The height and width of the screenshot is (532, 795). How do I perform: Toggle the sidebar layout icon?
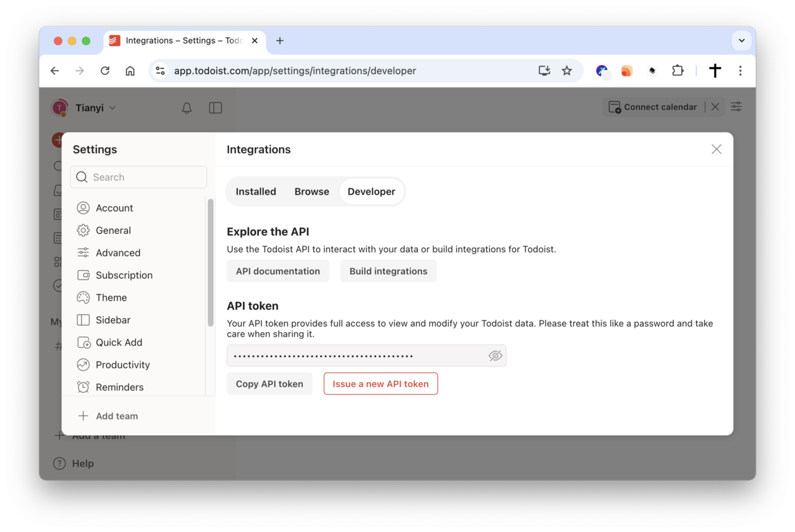coord(215,108)
